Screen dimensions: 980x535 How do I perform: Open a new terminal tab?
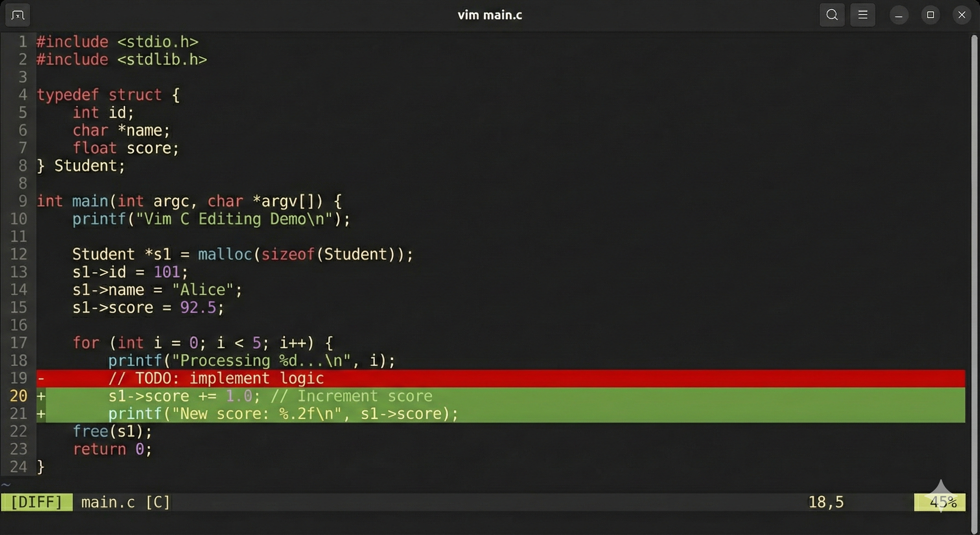pos(17,15)
